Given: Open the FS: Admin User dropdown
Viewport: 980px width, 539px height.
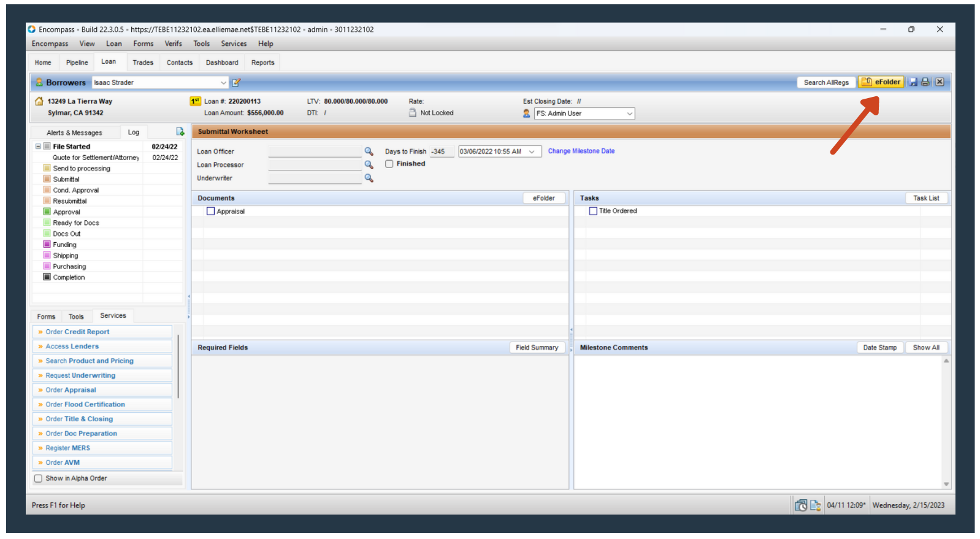Looking at the screenshot, I should (629, 113).
